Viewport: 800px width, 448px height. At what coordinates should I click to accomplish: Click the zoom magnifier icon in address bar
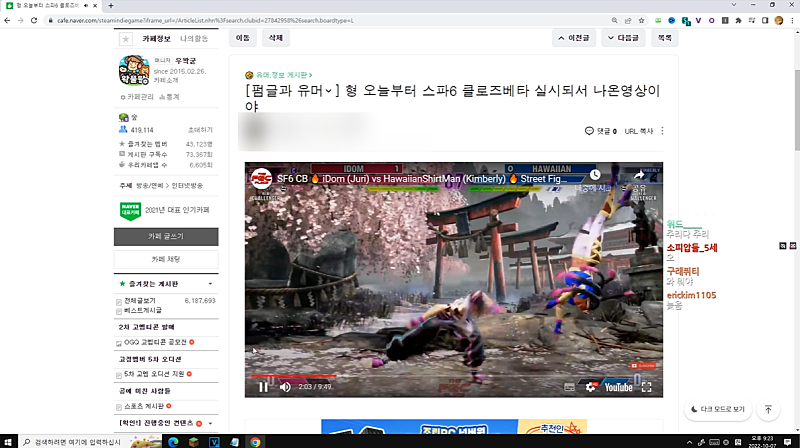(614, 20)
